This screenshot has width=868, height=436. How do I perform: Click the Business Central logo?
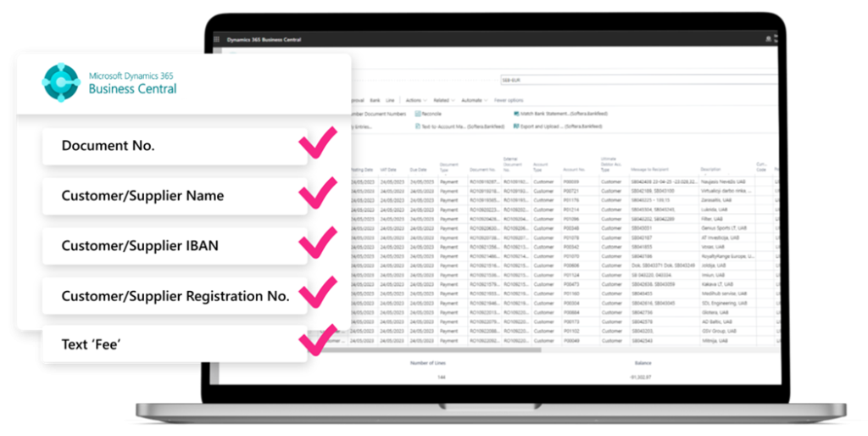pos(61,82)
